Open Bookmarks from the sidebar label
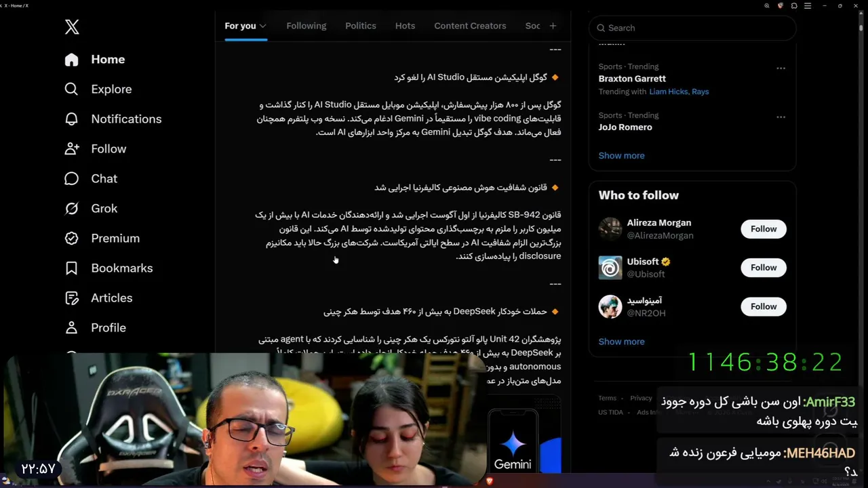The image size is (868, 488). 122,268
